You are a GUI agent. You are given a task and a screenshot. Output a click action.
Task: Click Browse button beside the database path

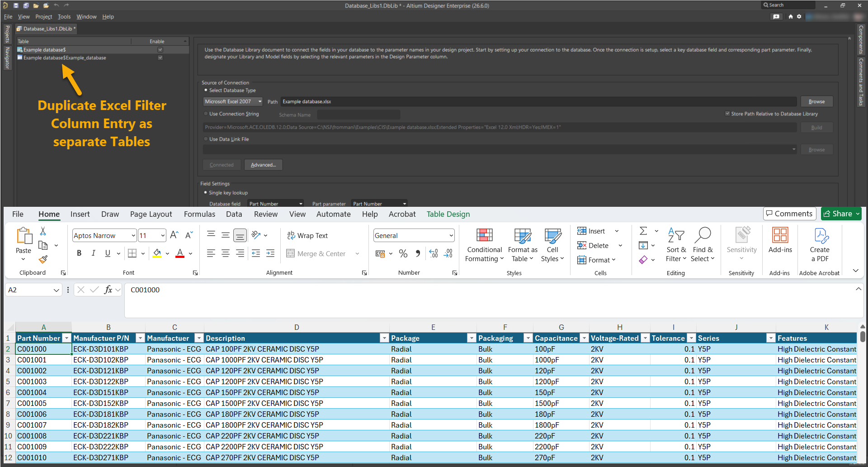816,101
